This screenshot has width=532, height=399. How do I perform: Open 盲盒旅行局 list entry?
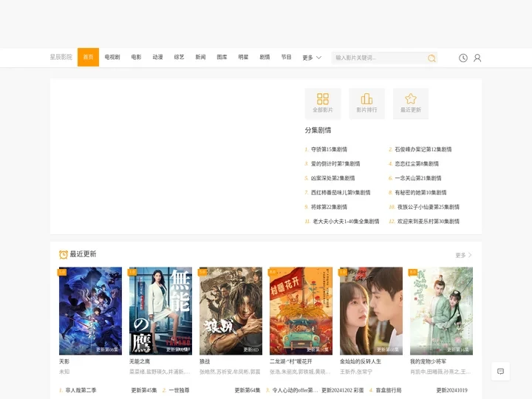point(389,391)
